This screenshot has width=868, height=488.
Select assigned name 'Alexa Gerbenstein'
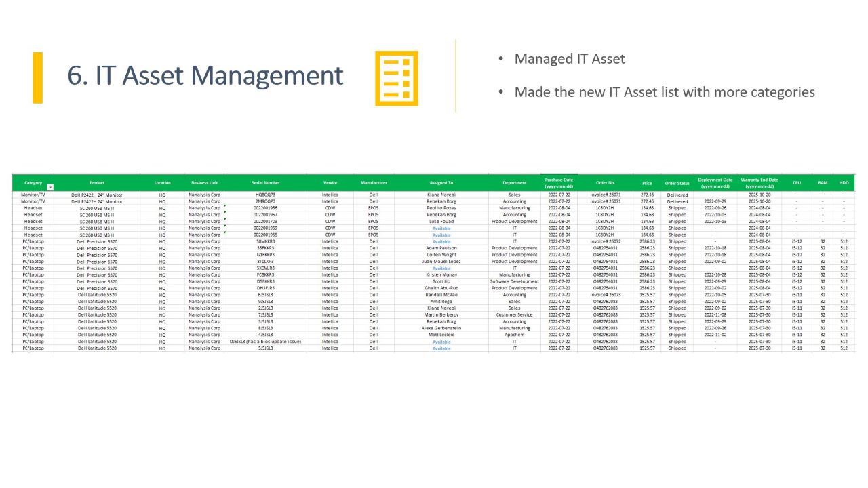coord(441,328)
